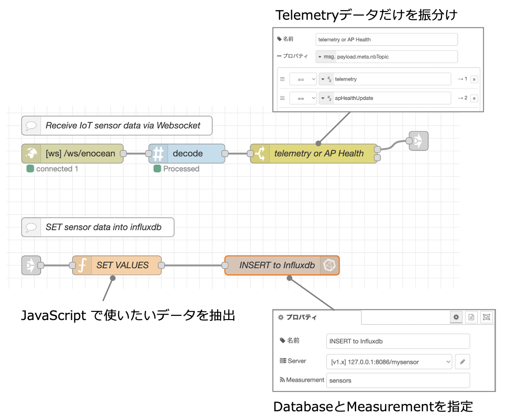507x420 pixels.
Task: Delete the telemetry rule with x button
Action: click(x=474, y=79)
